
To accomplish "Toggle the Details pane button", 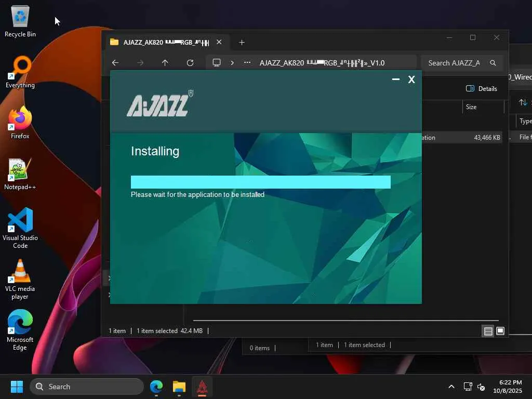I will coord(482,88).
